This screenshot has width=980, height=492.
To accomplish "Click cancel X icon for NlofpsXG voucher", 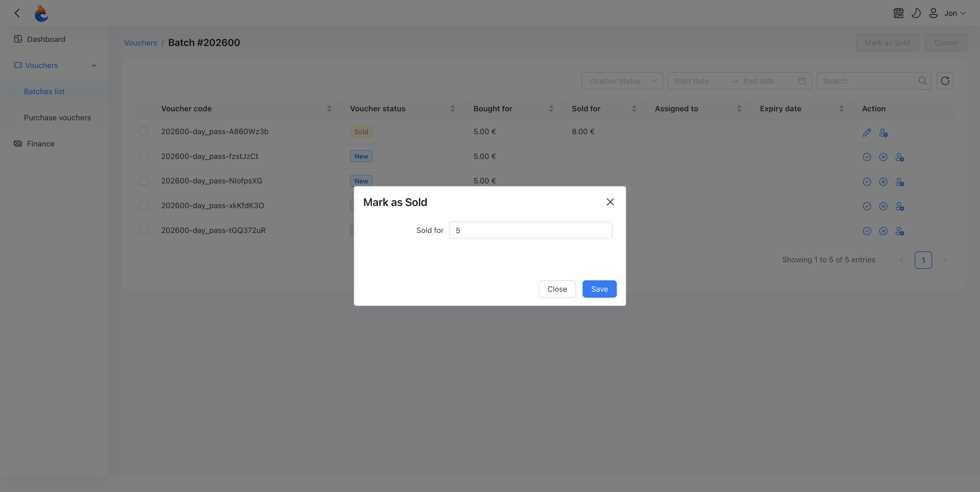I will coord(883,182).
